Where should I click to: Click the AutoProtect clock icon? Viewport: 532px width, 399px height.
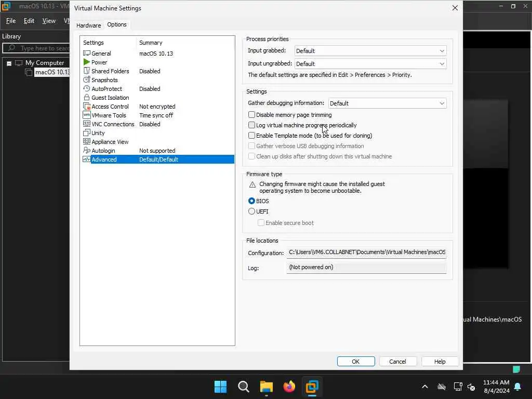(87, 88)
